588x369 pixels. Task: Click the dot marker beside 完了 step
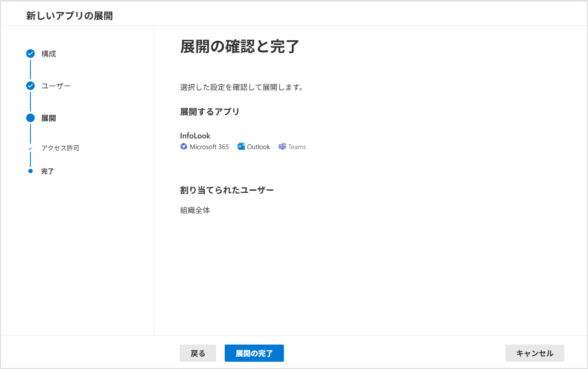pyautogui.click(x=30, y=171)
